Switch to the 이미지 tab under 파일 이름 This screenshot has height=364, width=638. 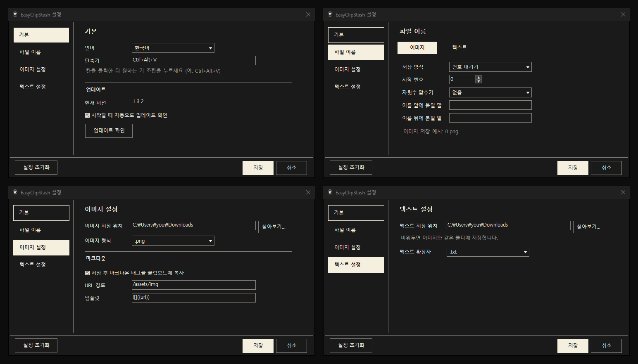417,48
